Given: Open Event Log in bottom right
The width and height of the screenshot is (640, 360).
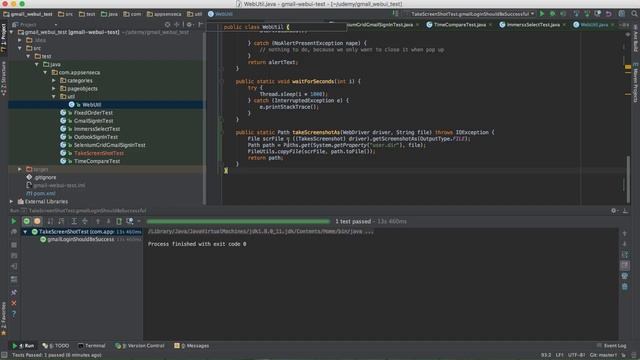Looking at the screenshot, I should click(611, 346).
